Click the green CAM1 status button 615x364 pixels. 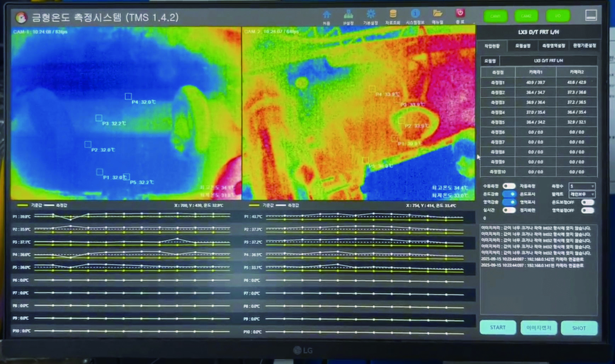495,16
